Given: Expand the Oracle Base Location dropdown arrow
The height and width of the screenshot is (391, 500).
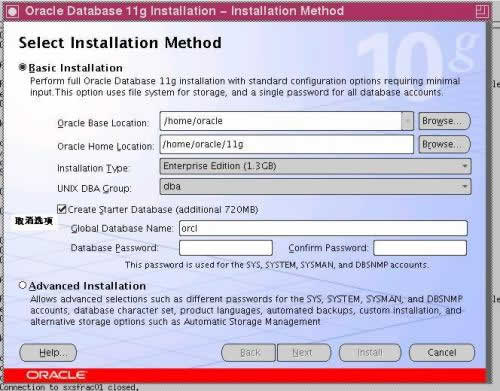Looking at the screenshot, I should point(407,121).
